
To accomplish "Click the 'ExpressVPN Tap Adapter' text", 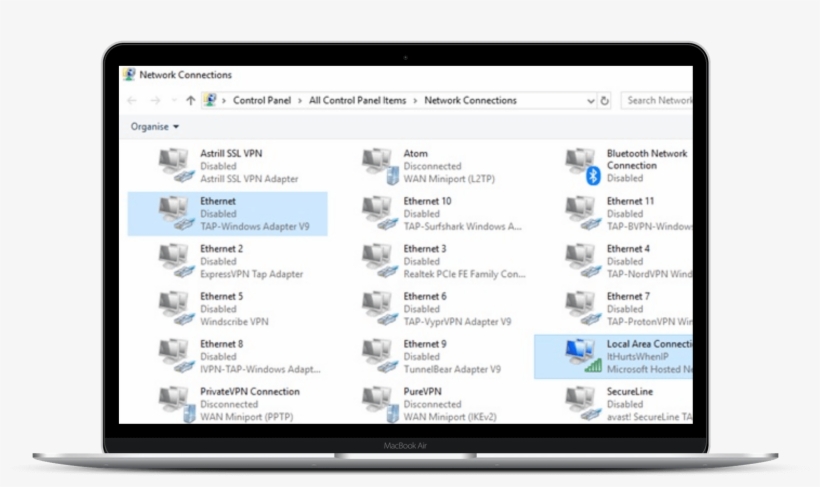I will [252, 274].
